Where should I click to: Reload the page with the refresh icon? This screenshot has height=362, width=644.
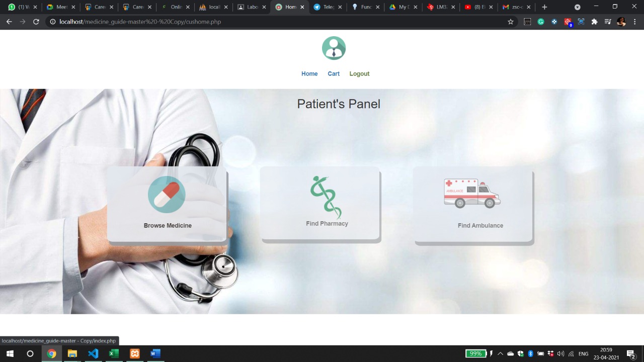tap(36, 22)
